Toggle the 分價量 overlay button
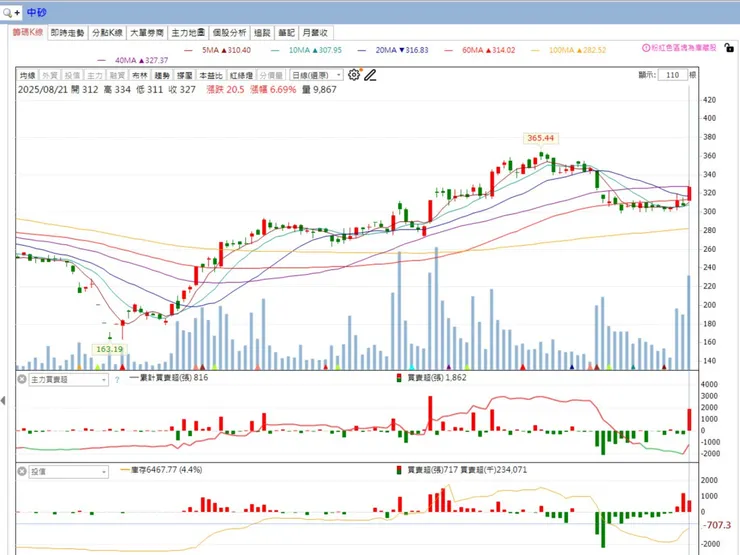740x555 pixels. pyautogui.click(x=271, y=75)
